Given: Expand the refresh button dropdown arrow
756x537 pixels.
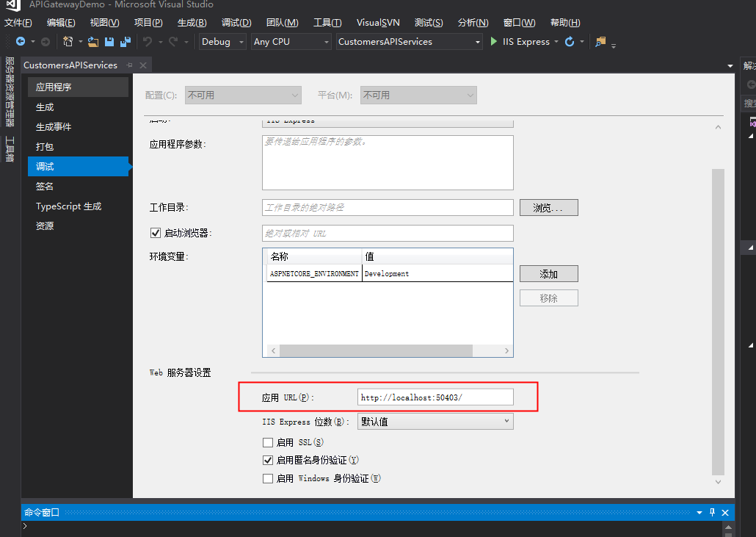Looking at the screenshot, I should [x=582, y=41].
